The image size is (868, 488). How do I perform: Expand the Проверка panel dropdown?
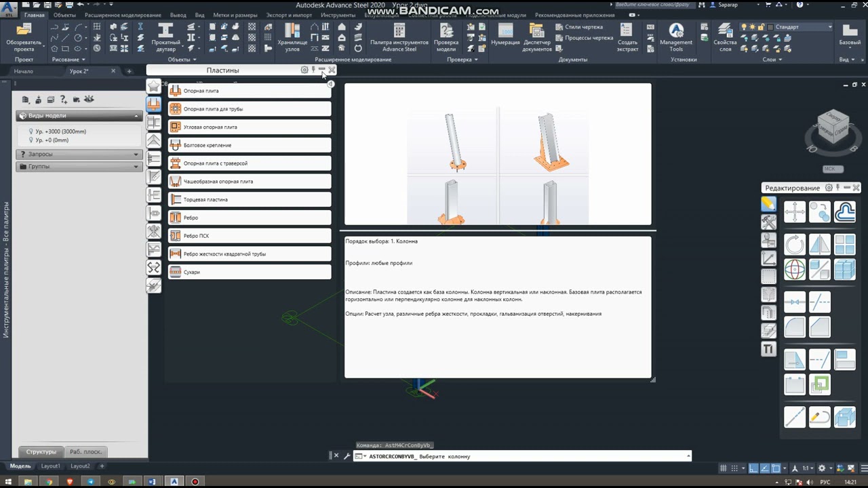462,60
